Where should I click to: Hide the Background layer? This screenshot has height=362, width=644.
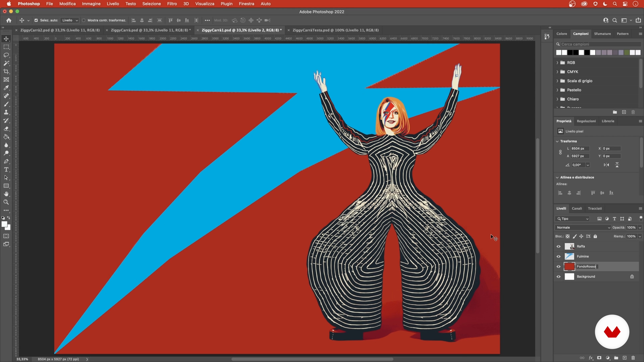point(558,277)
